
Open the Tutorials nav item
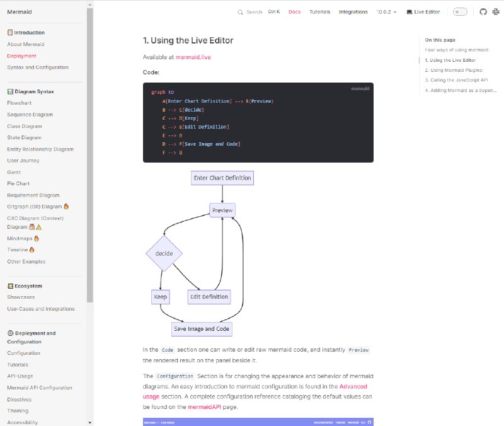coord(319,12)
